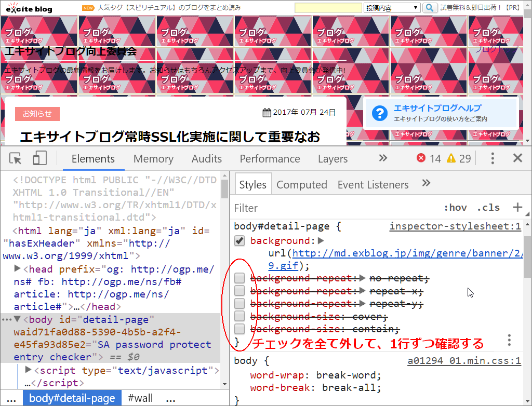Select the Styles sidebar tab

coord(253,184)
